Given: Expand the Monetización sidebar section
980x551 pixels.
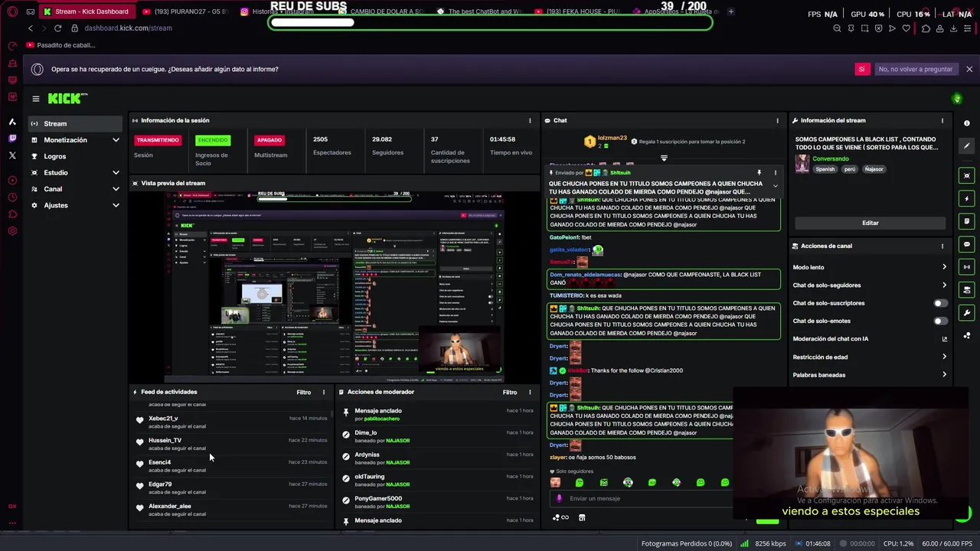Looking at the screenshot, I should [x=116, y=140].
